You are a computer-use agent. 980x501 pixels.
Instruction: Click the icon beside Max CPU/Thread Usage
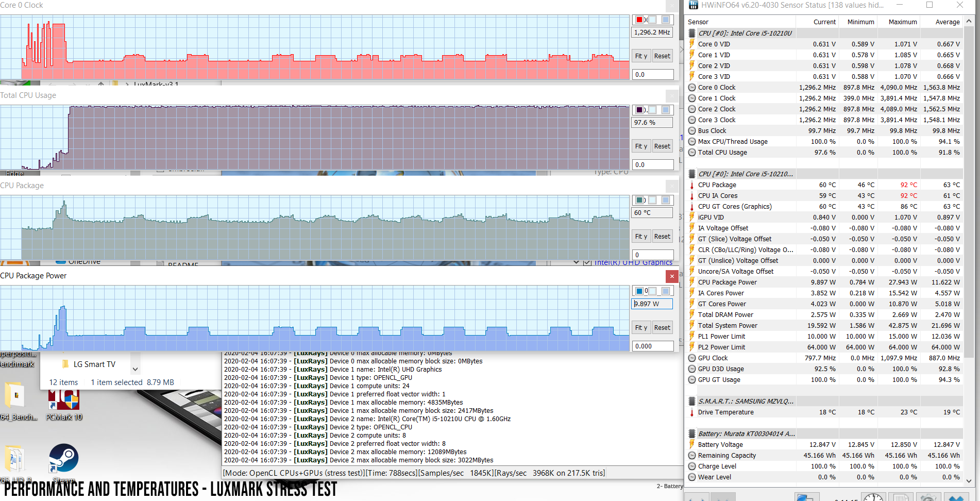[692, 141]
